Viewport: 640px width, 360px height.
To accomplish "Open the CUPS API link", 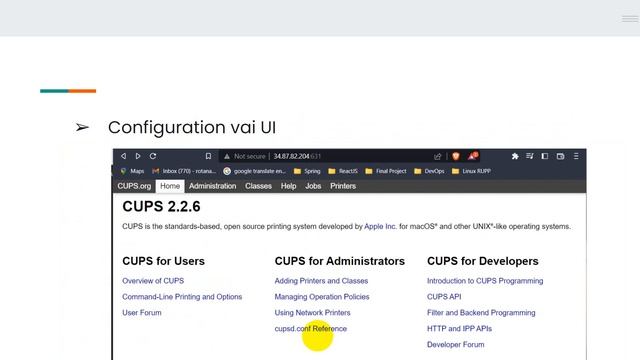I will [444, 297].
